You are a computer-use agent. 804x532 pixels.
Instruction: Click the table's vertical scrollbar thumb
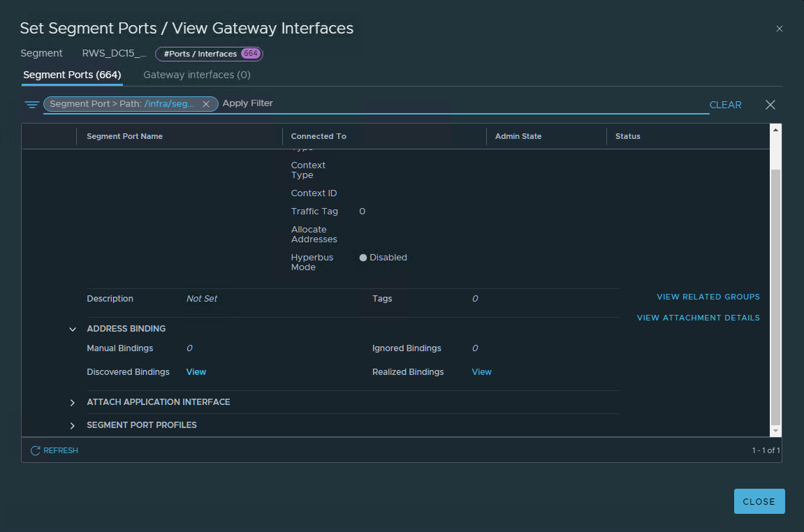[776, 297]
